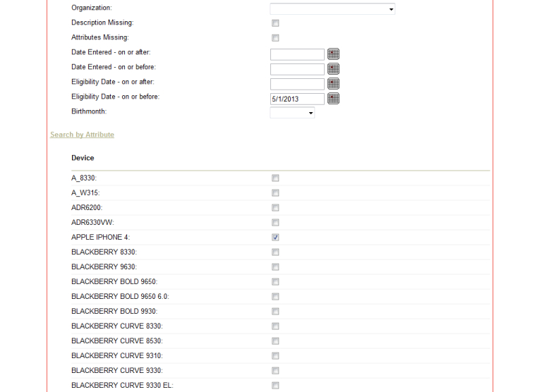The height and width of the screenshot is (392, 542).
Task: Click the Device section heading
Action: coord(83,158)
